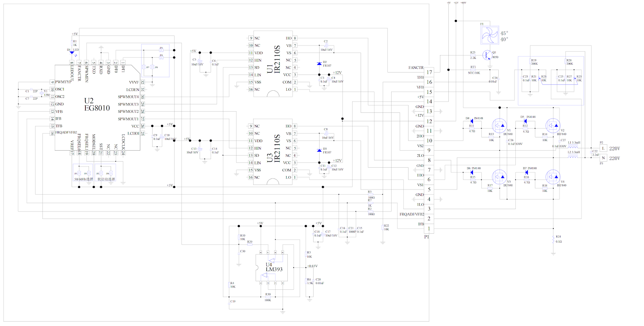This screenshot has width=644, height=326.
Task: Click the SPWMOUT4 pin label
Action: coord(128,97)
